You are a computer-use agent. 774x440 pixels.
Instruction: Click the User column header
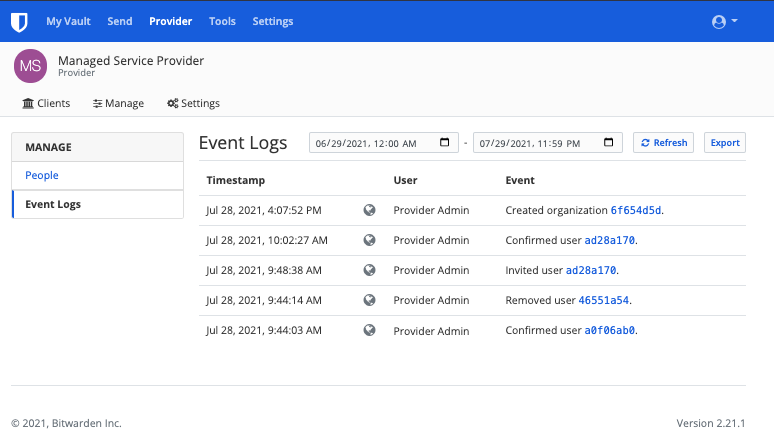[405, 180]
